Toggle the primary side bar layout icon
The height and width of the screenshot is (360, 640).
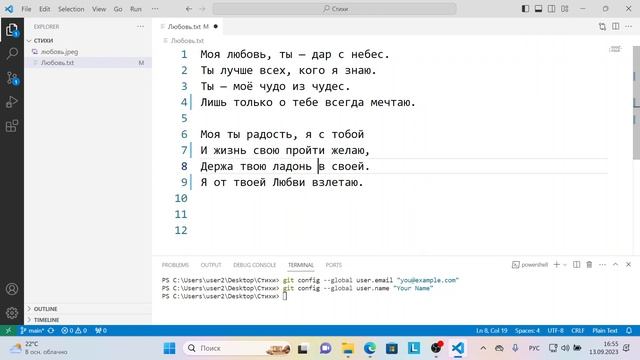[525, 9]
